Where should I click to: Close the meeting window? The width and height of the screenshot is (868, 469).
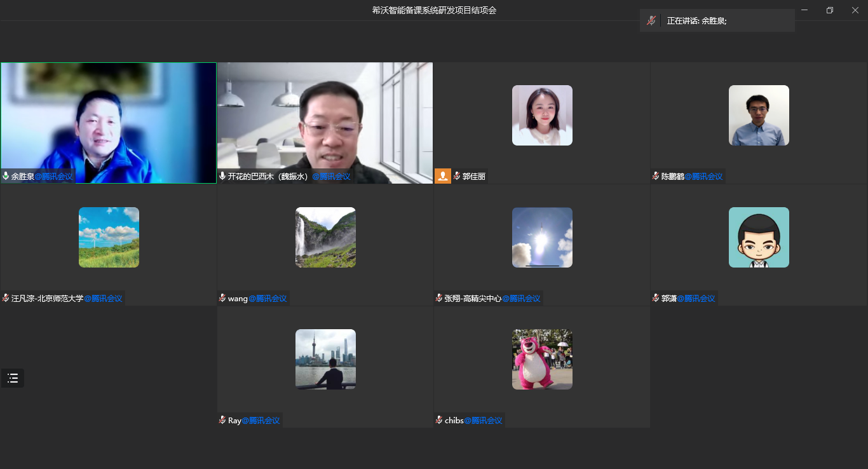(855, 10)
